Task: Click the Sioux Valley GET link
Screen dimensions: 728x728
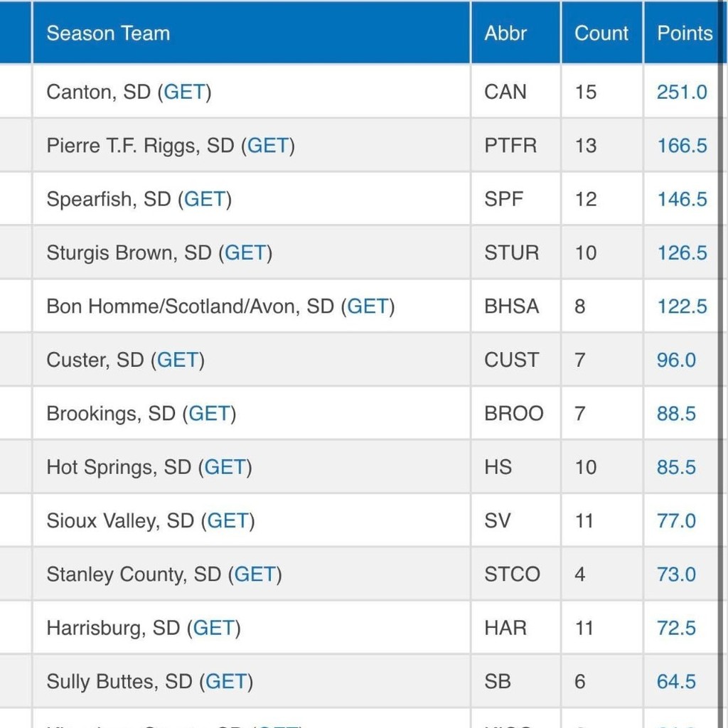Action: click(x=227, y=521)
